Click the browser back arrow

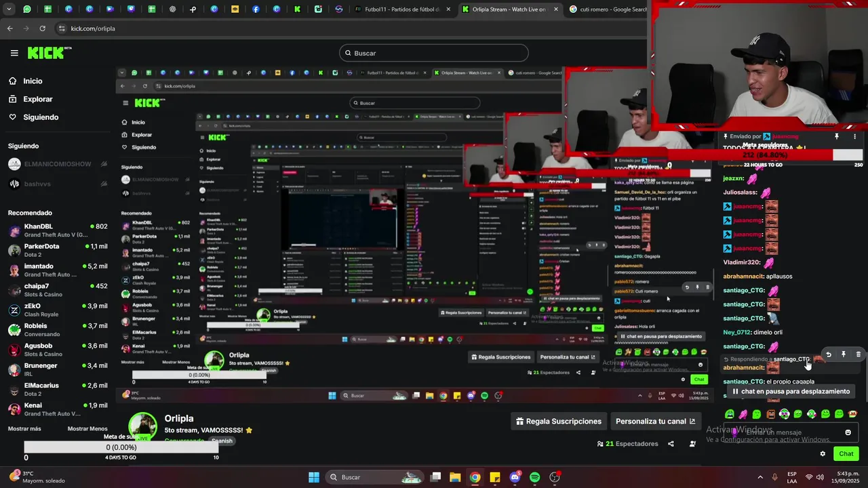click(9, 28)
